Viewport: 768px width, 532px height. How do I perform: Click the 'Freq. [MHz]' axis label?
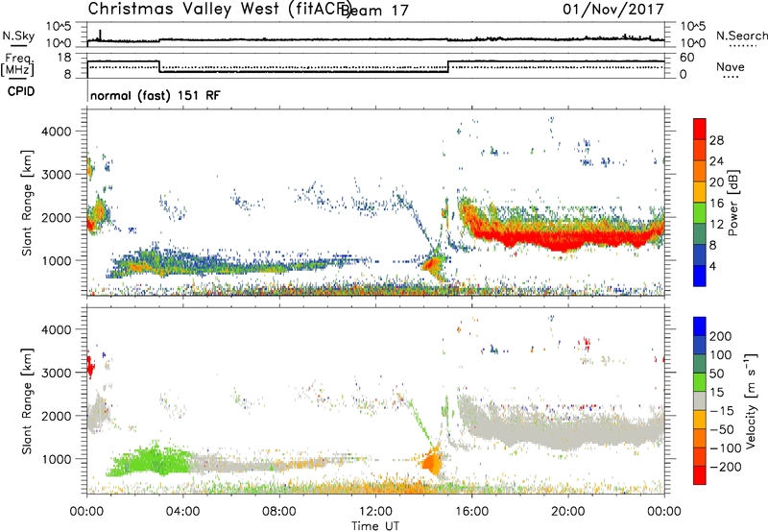pos(17,65)
